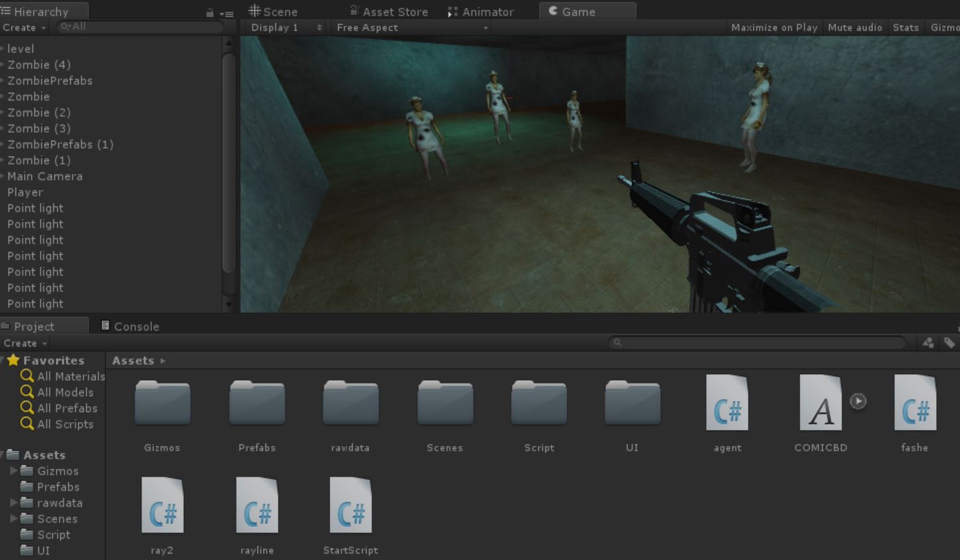Expand the Scenes folder in project tree
960x560 pixels.
click(13, 518)
